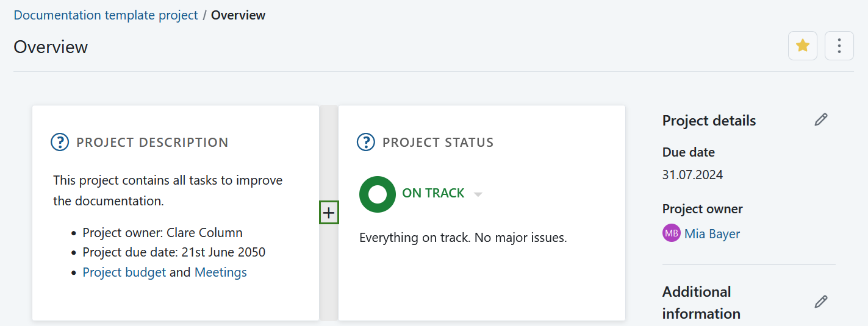
Task: Open the Project budget link
Action: point(124,272)
